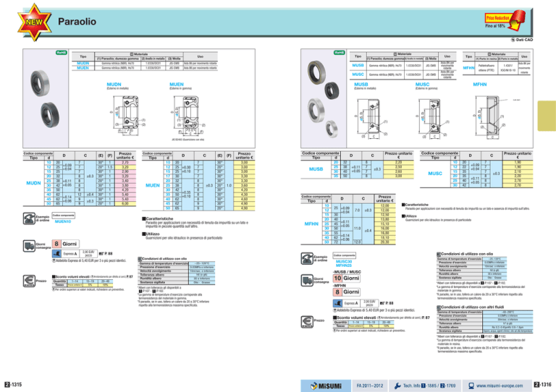
Task: Click 8 Giorni delivery under MFHN
Action: click(347, 292)
